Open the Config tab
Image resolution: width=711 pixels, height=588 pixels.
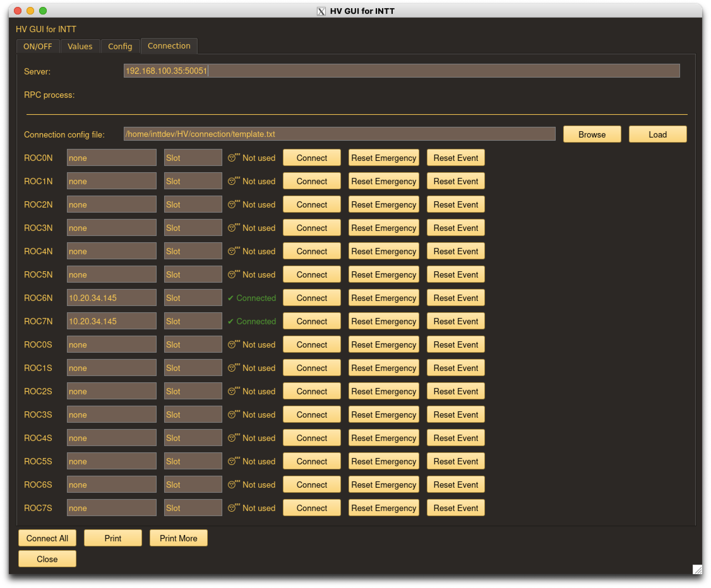pos(120,46)
